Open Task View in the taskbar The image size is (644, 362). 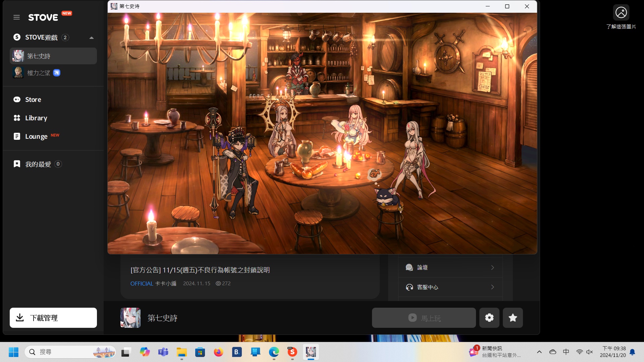[x=125, y=352]
